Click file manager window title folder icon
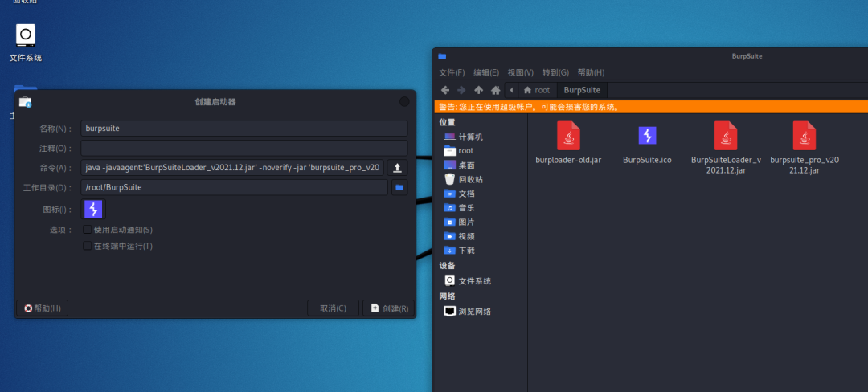This screenshot has height=392, width=868. pos(442,56)
